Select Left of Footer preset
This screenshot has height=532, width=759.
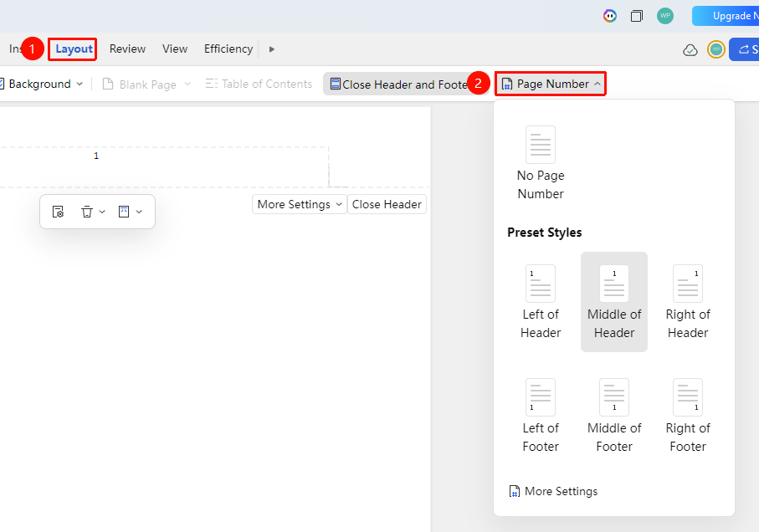coord(541,416)
